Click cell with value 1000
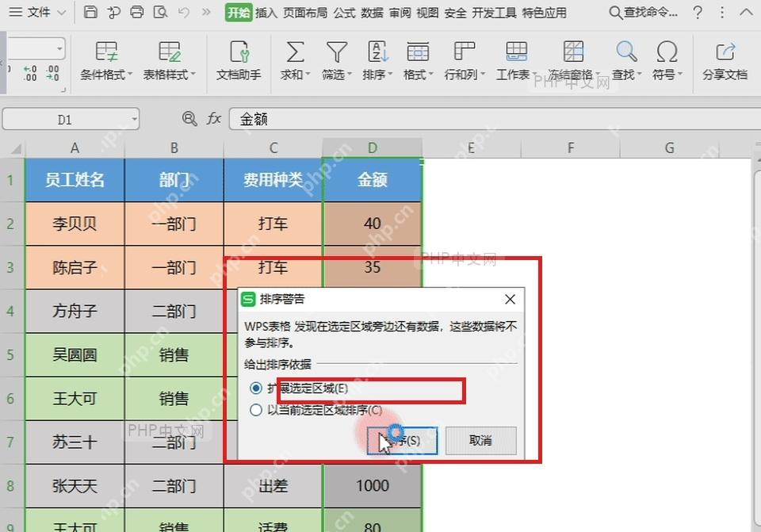This screenshot has width=761, height=532. pos(373,486)
